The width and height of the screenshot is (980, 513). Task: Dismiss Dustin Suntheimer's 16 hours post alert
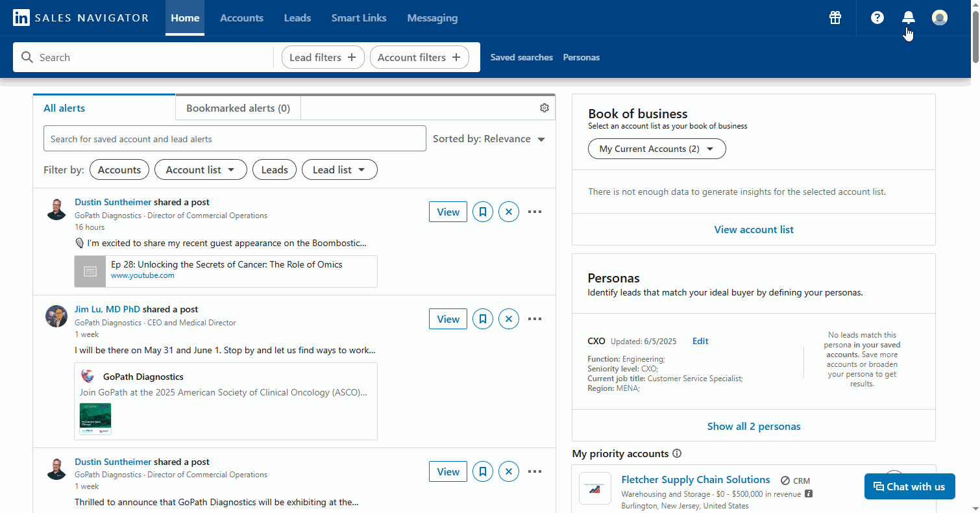pyautogui.click(x=509, y=212)
